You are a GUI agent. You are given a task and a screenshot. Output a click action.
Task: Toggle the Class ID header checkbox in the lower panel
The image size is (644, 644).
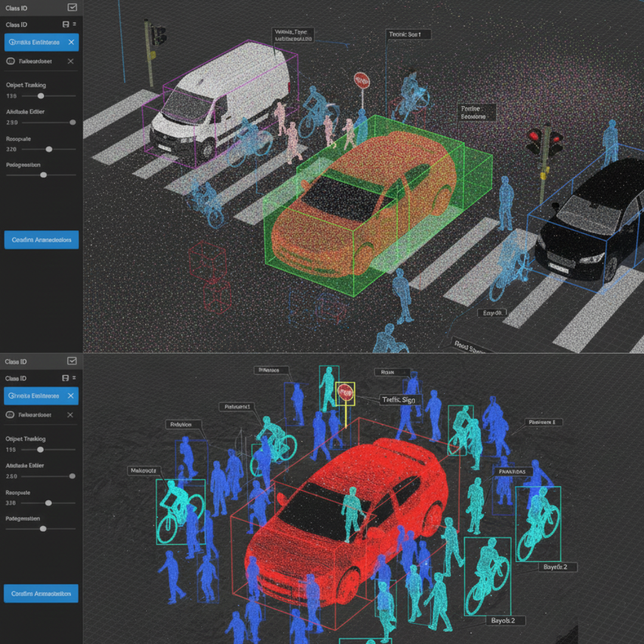[72, 361]
